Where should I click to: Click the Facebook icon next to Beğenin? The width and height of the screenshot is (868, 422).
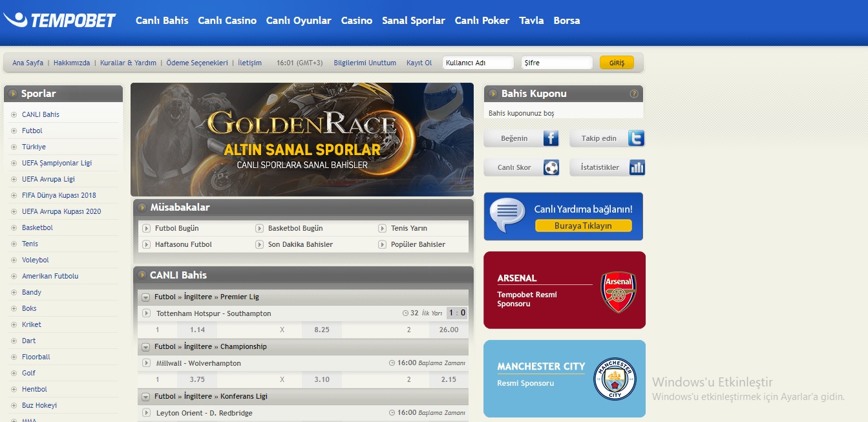(551, 138)
